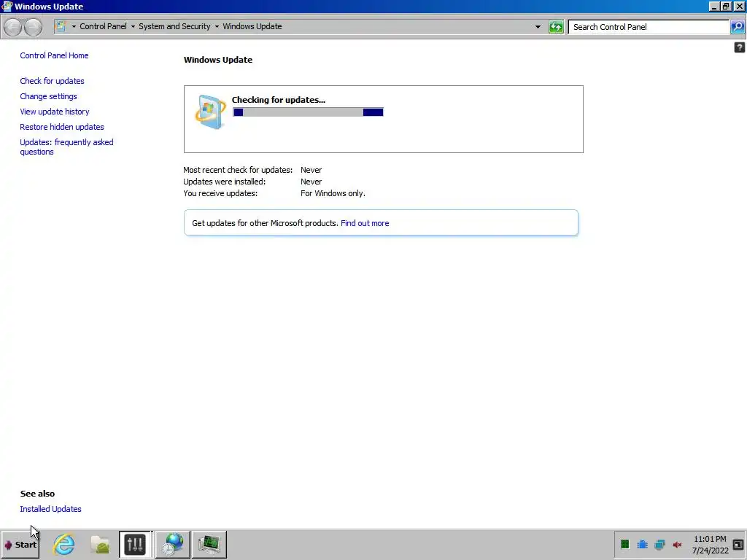
Task: Expand the arrow after Control Panel breadcrumb
Action: [133, 27]
